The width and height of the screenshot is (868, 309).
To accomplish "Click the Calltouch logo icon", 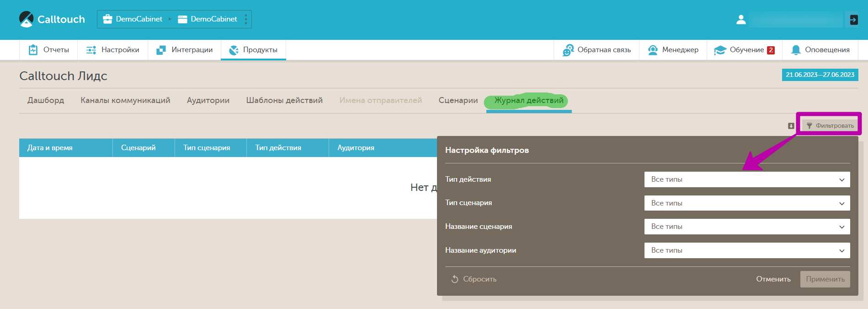I will tap(27, 19).
